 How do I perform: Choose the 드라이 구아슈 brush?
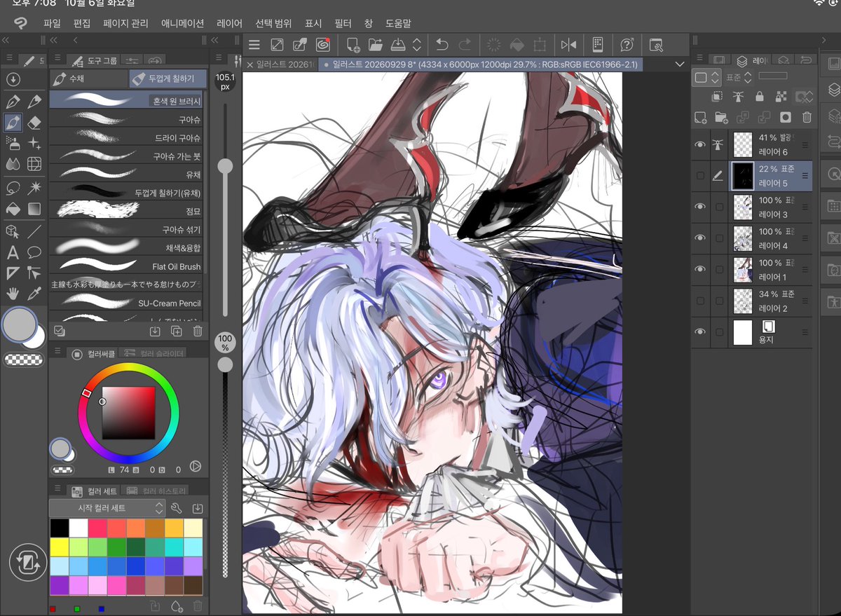tap(126, 138)
